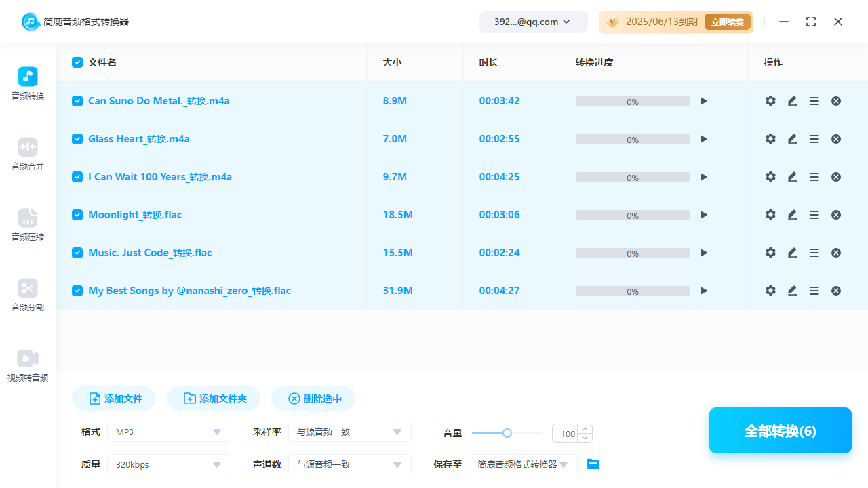Increase volume with stepper up arrow
The width and height of the screenshot is (868, 488).
click(x=585, y=428)
